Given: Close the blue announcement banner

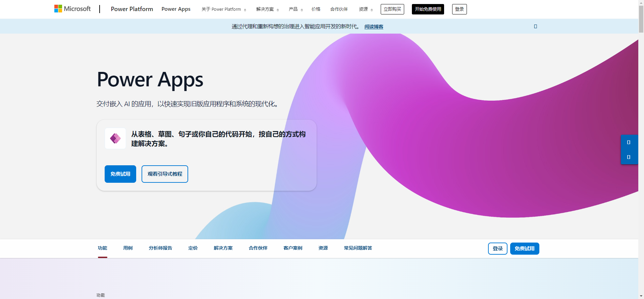Looking at the screenshot, I should pos(535,26).
